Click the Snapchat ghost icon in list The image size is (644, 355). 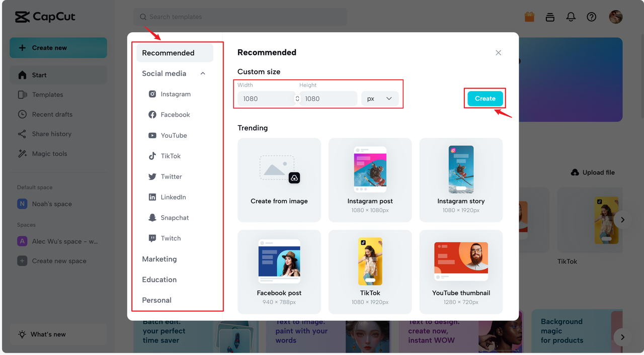152,218
